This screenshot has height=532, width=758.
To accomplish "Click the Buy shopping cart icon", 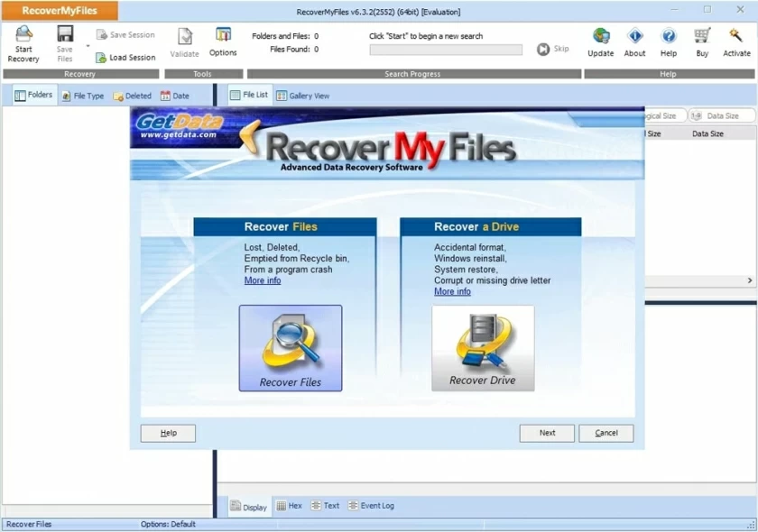I will click(701, 41).
